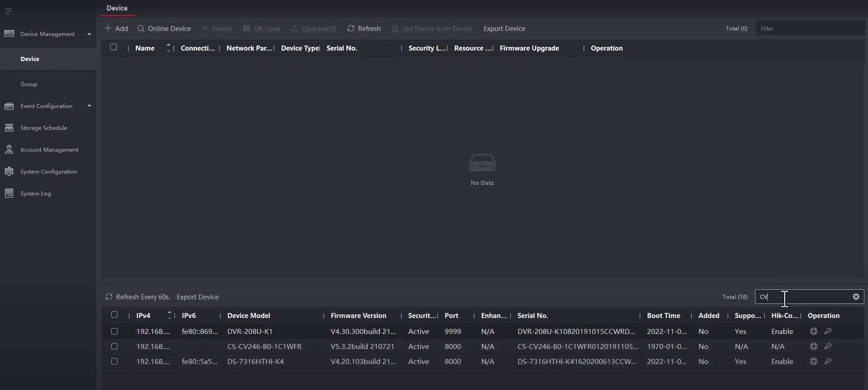
Task: Click the Online Device button
Action: (x=164, y=28)
